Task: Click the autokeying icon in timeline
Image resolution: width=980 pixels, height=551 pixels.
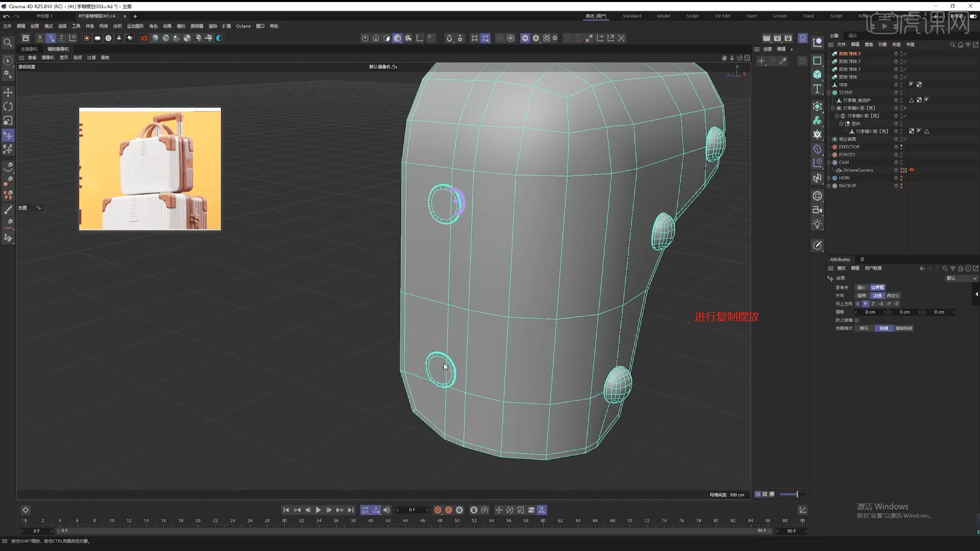Action: [449, 510]
